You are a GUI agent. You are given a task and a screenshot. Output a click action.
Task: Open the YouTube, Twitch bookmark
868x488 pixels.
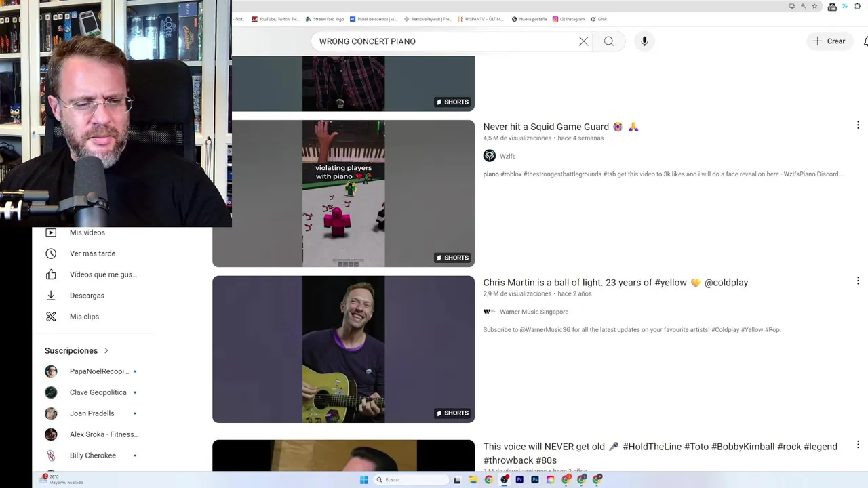click(x=275, y=19)
